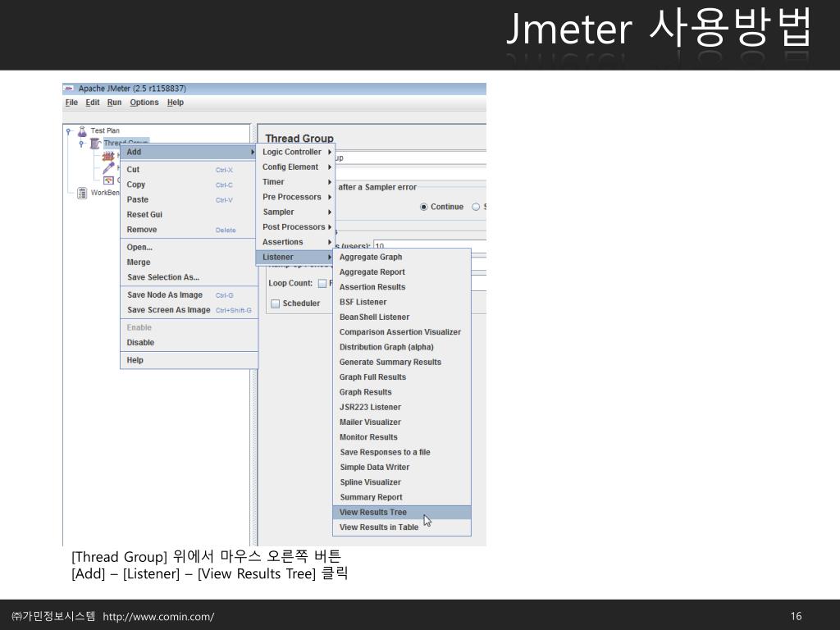Choose Save Selection As...

189,277
